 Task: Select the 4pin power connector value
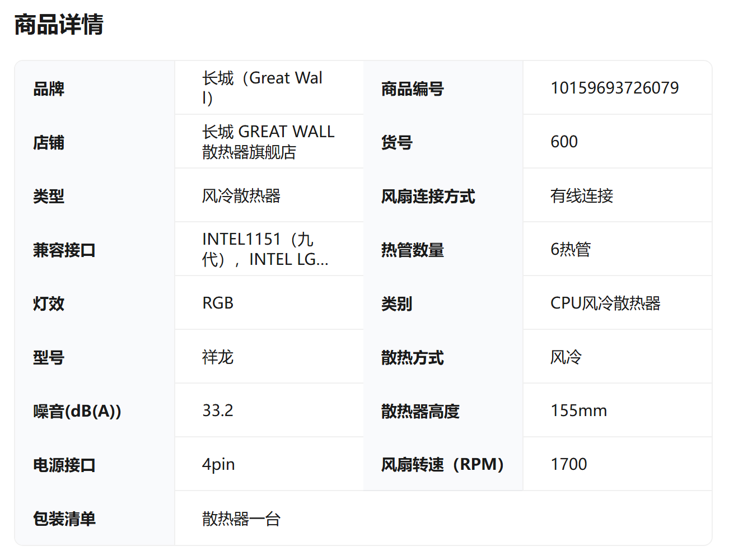click(218, 464)
